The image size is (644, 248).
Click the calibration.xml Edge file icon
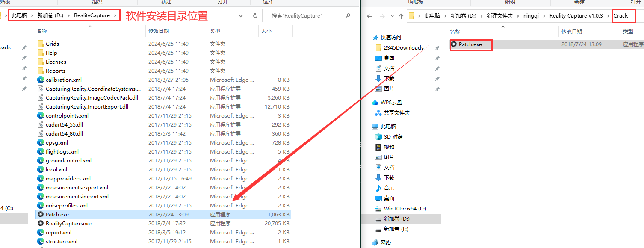click(x=41, y=80)
